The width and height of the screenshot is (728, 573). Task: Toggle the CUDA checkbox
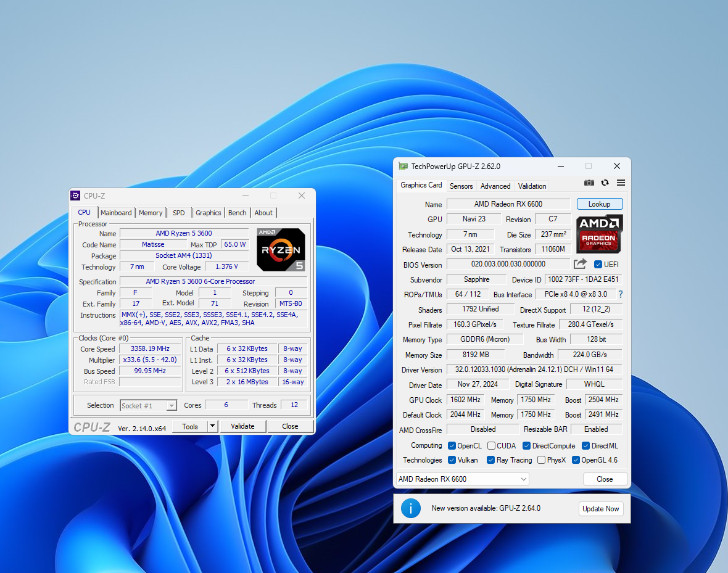click(491, 446)
